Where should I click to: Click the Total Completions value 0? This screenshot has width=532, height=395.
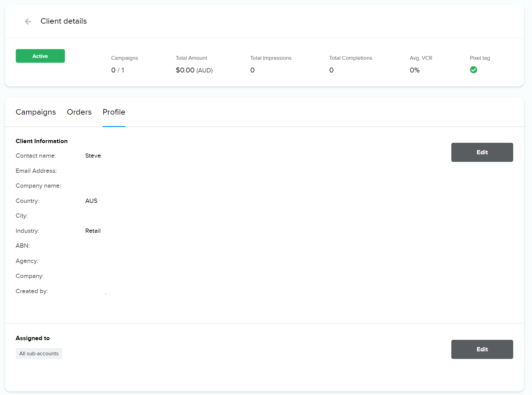point(332,70)
